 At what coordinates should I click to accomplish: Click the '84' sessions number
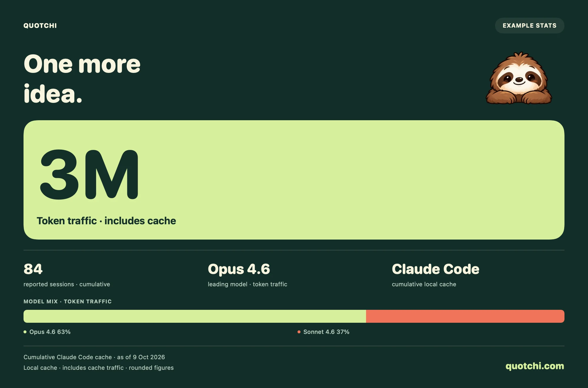(33, 269)
